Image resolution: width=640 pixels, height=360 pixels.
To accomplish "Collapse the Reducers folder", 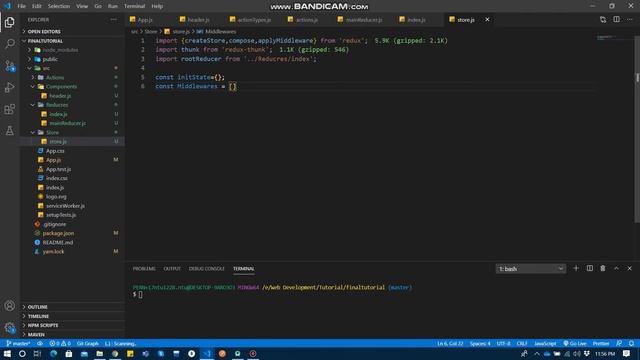I will [x=73, y=105].
